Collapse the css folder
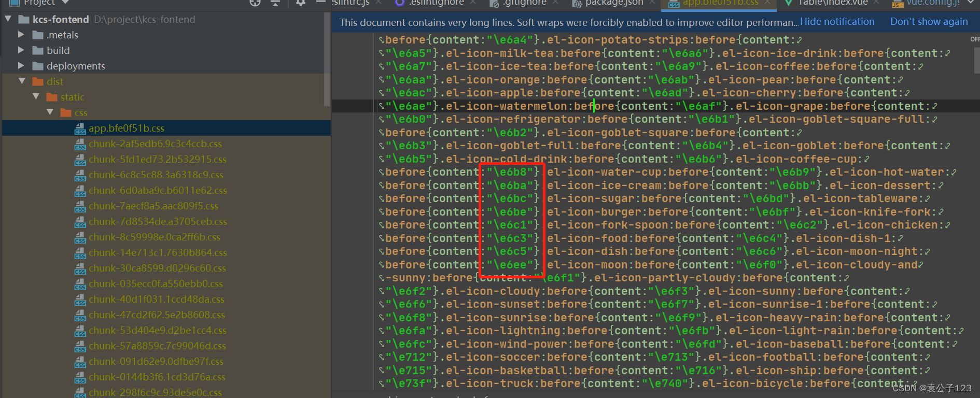The width and height of the screenshot is (980, 398). click(50, 112)
